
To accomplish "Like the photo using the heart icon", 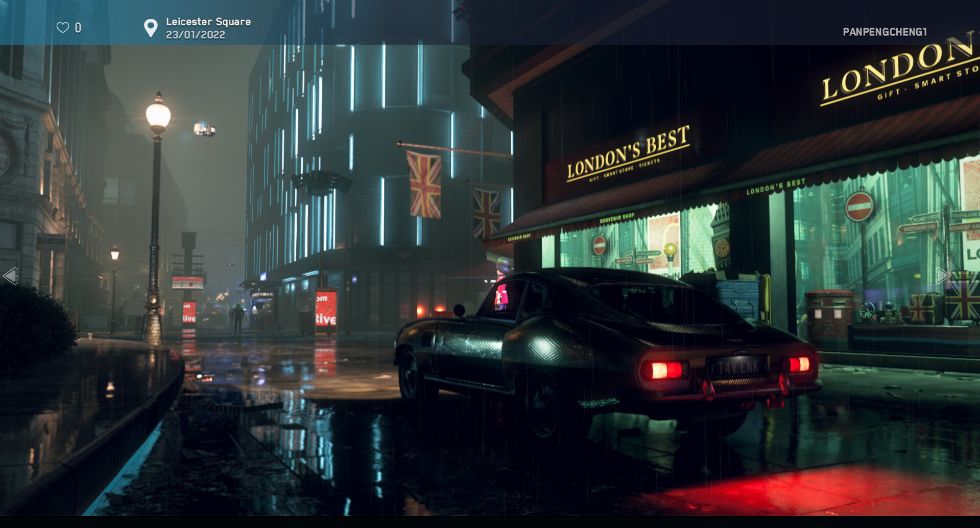I will point(62,28).
